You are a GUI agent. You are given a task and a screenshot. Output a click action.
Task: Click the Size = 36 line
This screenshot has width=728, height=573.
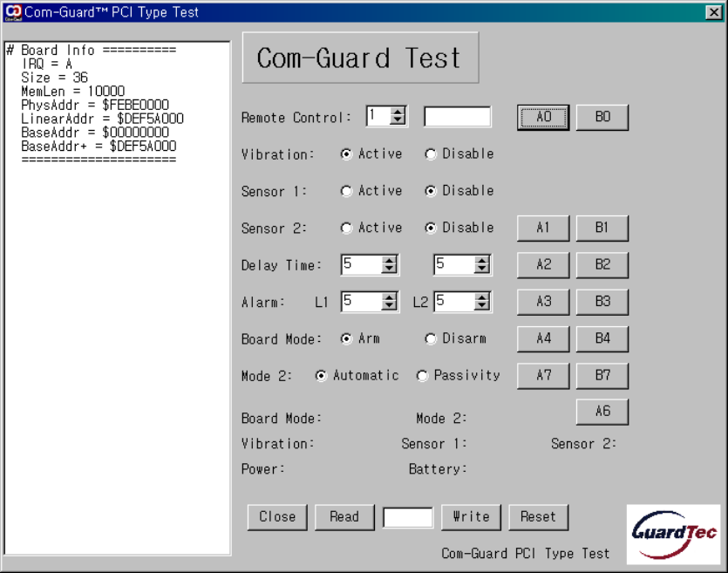pos(54,78)
